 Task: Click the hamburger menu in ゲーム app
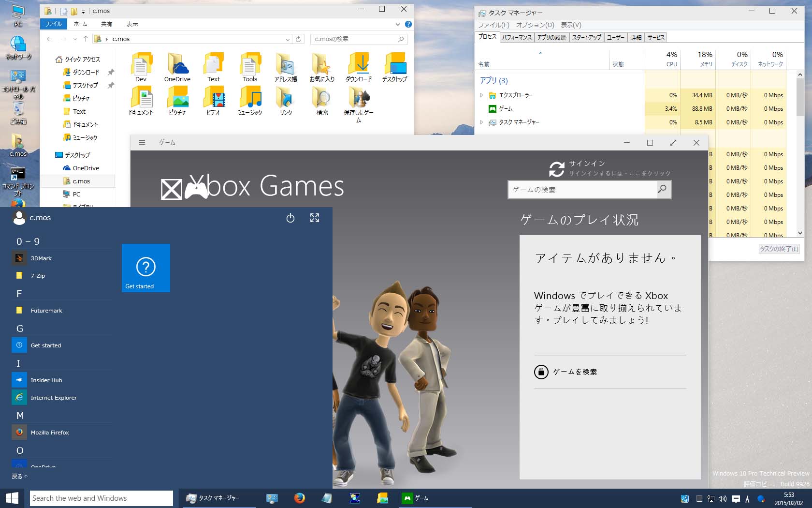pyautogui.click(x=142, y=143)
